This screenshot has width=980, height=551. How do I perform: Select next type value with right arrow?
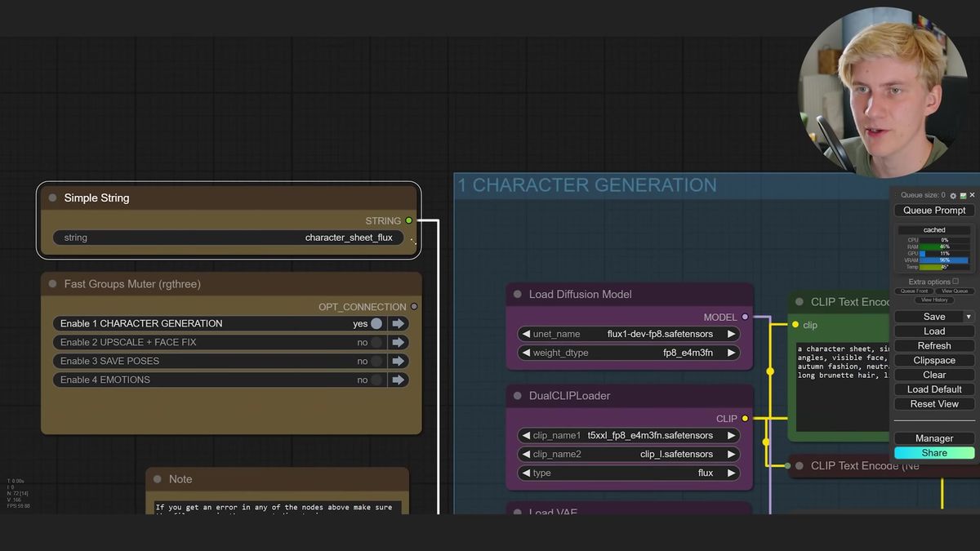(x=732, y=473)
